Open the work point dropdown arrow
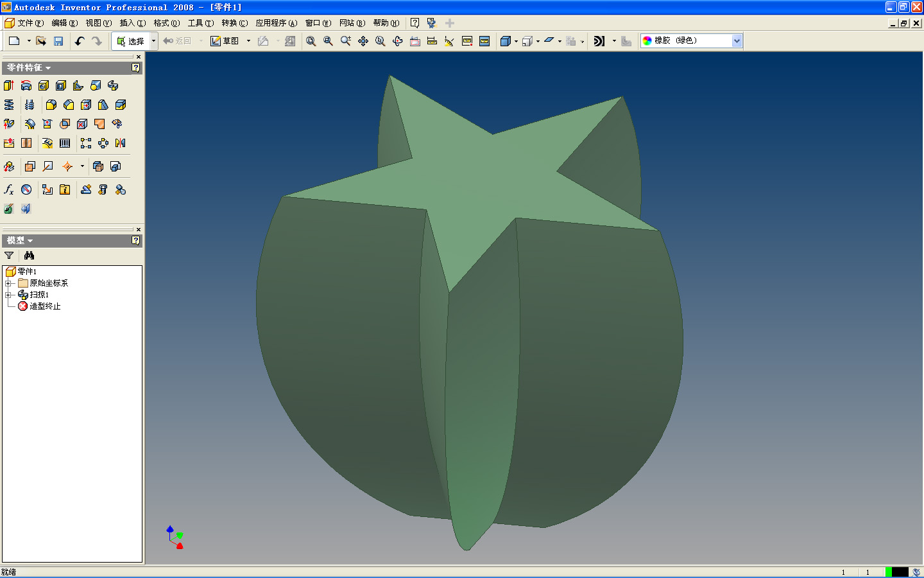The height and width of the screenshot is (578, 924). [82, 166]
